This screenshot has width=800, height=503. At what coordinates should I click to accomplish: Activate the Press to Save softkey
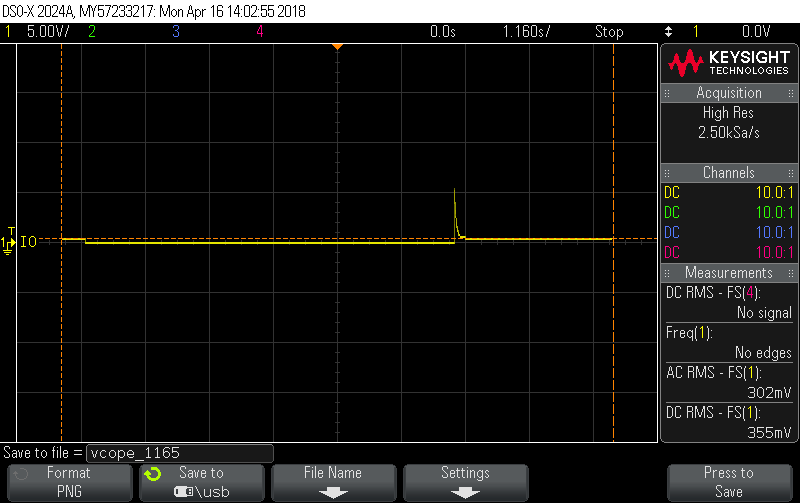point(729,483)
